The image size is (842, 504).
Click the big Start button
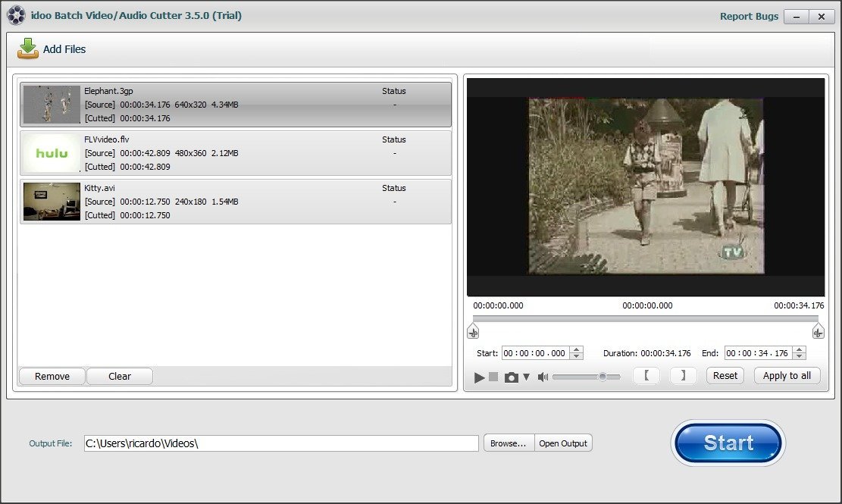[728, 443]
